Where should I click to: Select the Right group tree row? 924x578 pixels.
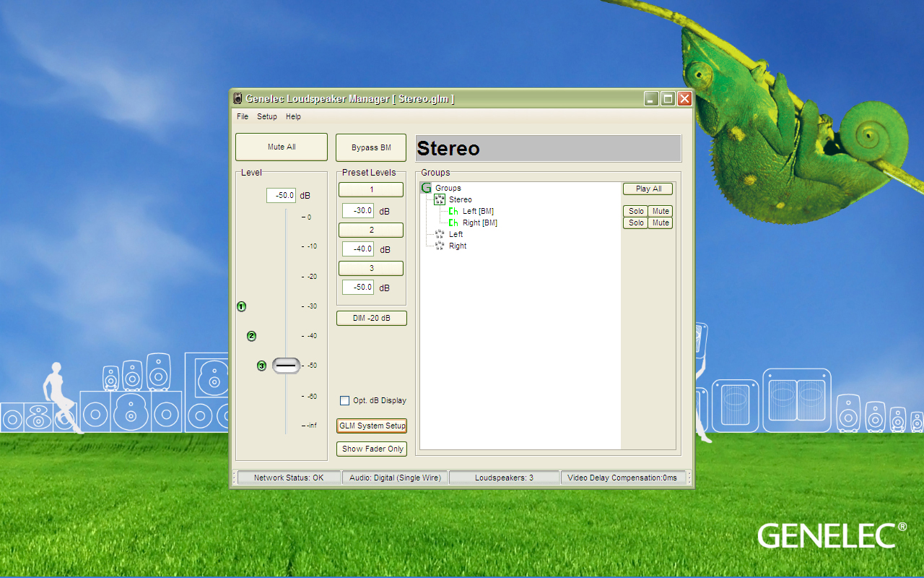pos(458,246)
